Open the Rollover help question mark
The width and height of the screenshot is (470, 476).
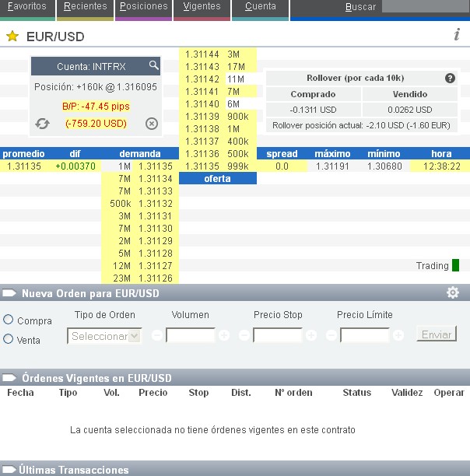[450, 79]
